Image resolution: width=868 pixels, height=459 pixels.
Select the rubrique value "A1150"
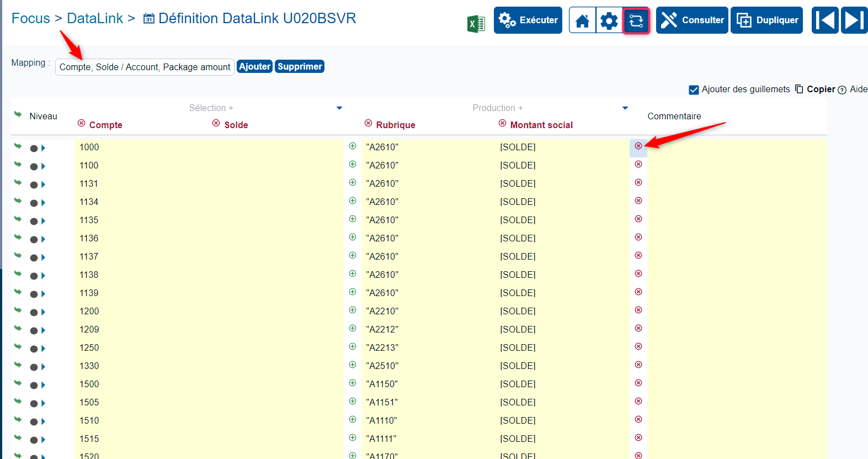pyautogui.click(x=382, y=384)
